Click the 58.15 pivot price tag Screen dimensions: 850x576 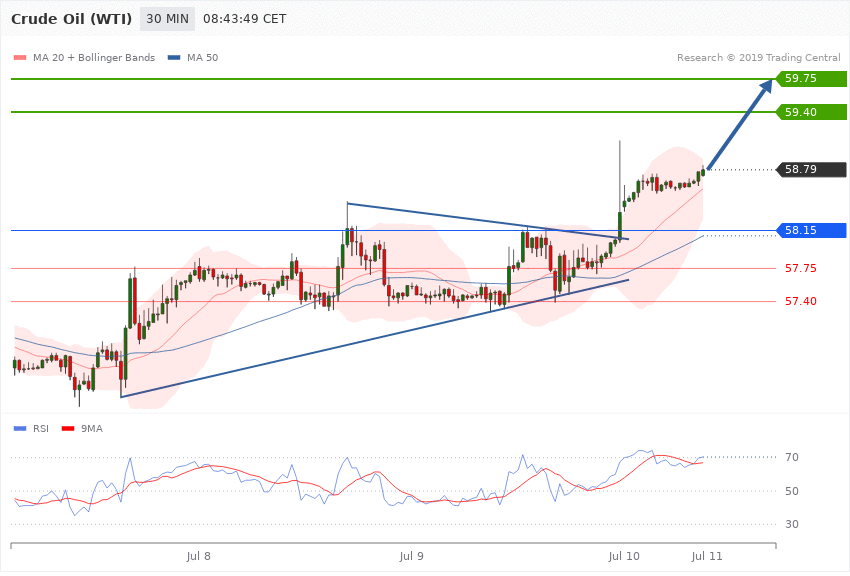tap(812, 230)
